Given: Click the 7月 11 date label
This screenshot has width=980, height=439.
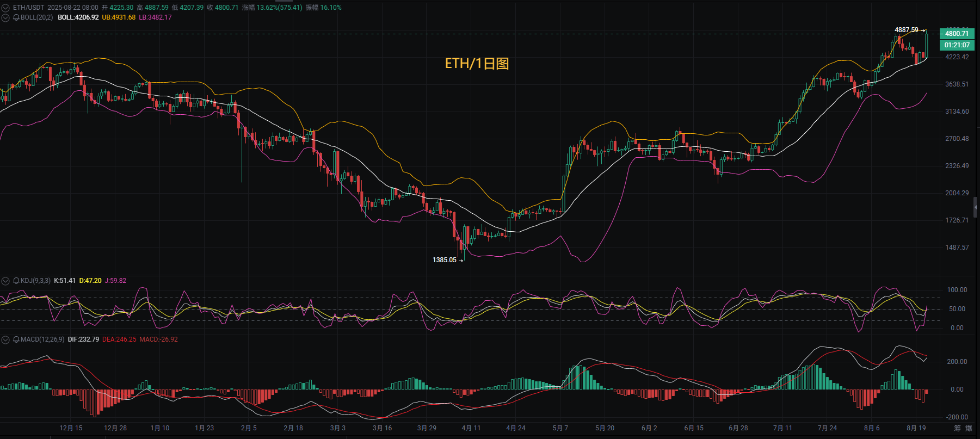Looking at the screenshot, I should [782, 428].
